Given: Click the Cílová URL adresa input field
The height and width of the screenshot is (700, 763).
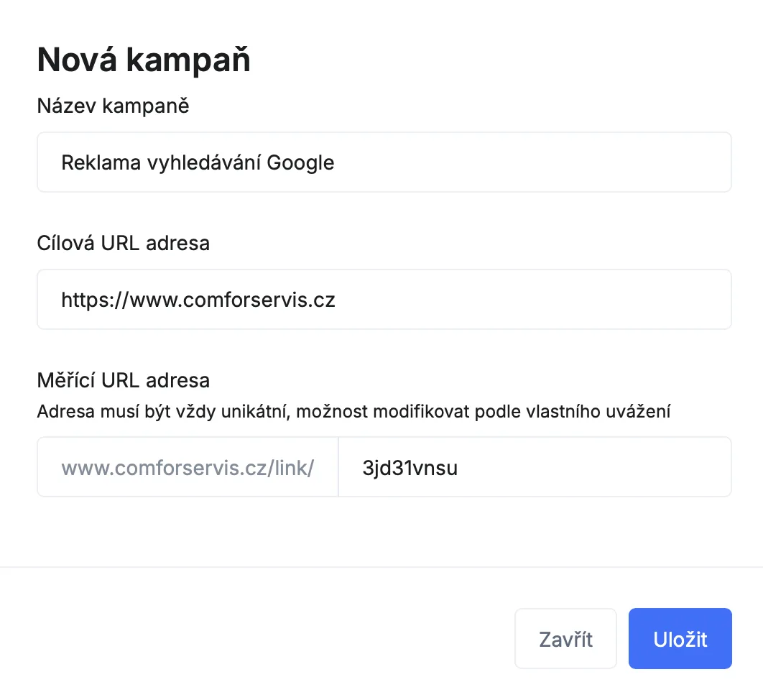Looking at the screenshot, I should click(x=384, y=299).
